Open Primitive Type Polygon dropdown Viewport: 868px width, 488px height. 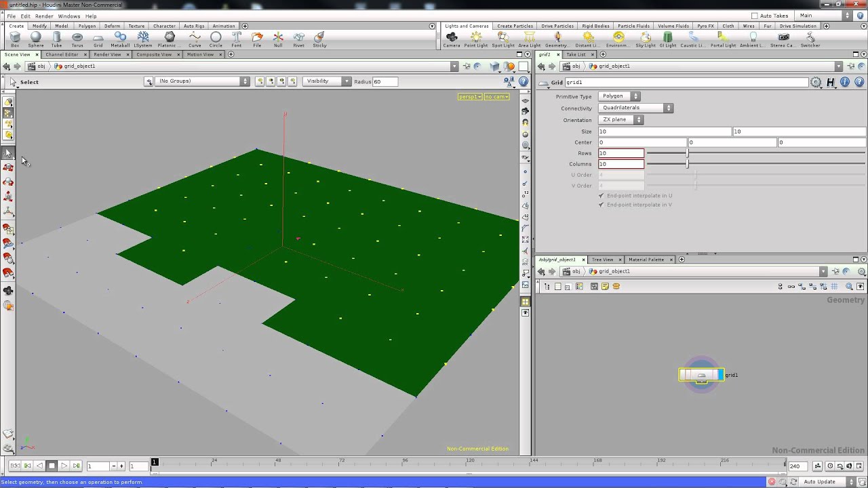click(x=619, y=96)
